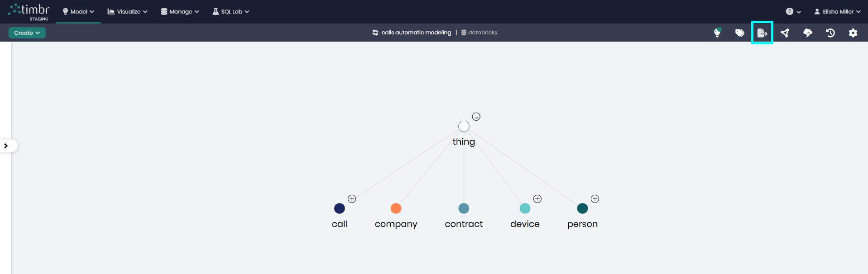Image resolution: width=868 pixels, height=274 pixels.
Task: Expand the person node's plus toggle
Action: (595, 199)
